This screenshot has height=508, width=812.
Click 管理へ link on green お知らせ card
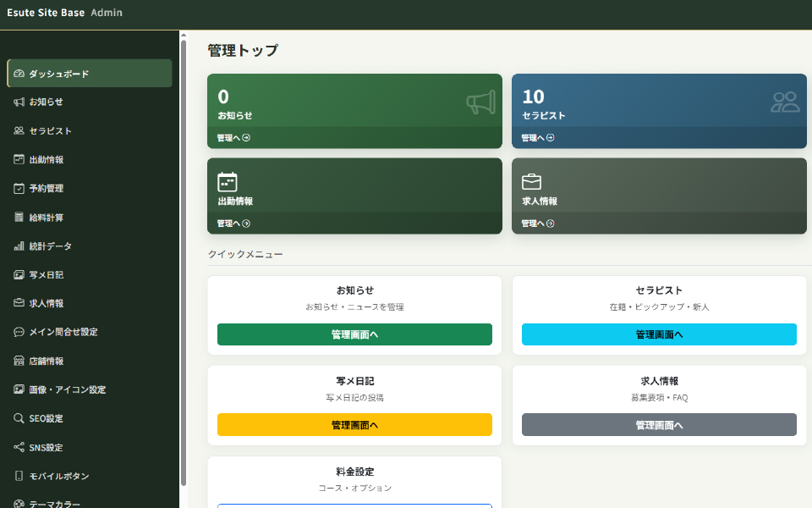[x=233, y=138]
